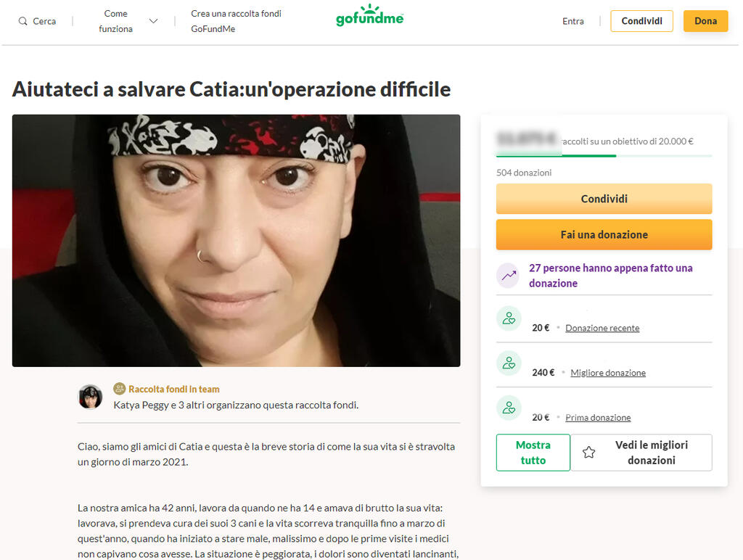Screen dimensions: 743x560
Task: Click the trending arrow donation icon
Action: [x=509, y=275]
